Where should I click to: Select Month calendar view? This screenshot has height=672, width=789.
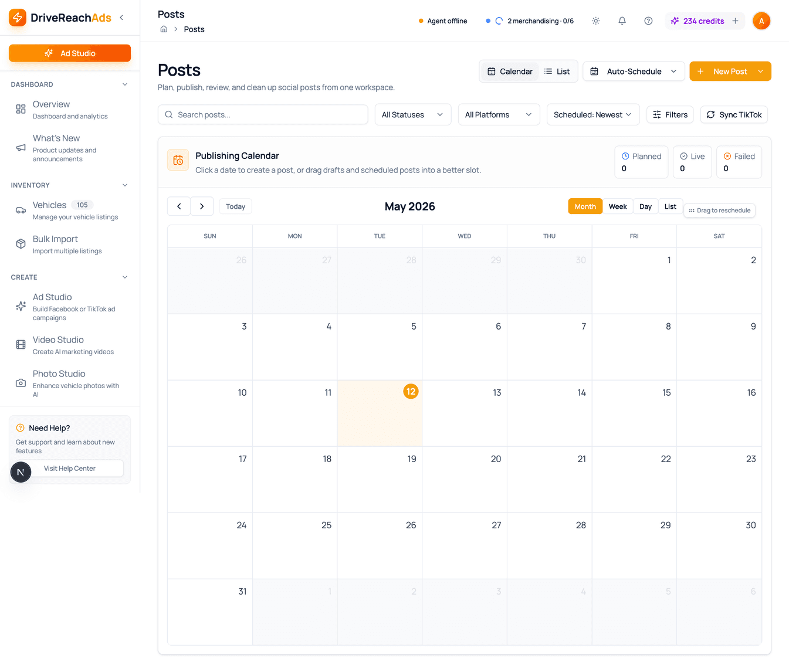click(x=585, y=206)
